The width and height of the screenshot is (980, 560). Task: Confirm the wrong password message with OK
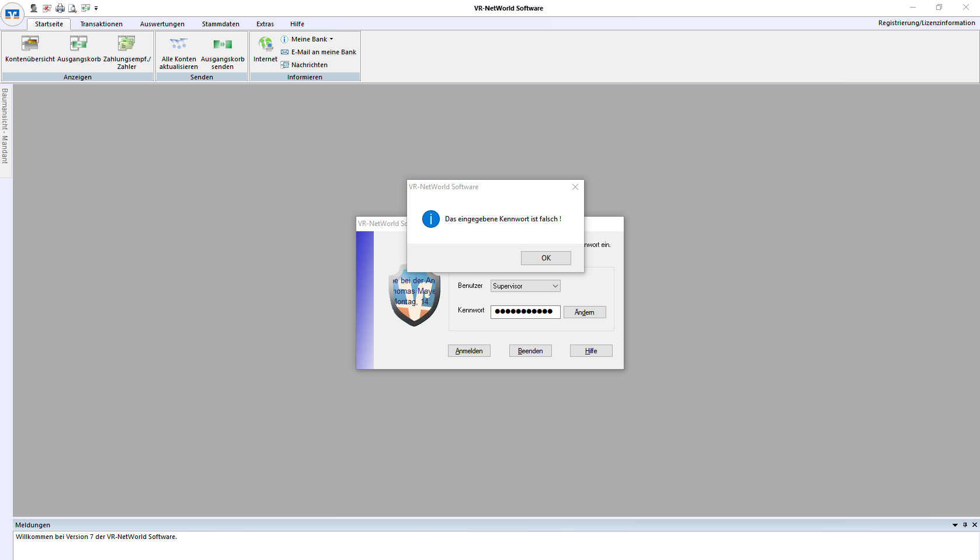(546, 258)
